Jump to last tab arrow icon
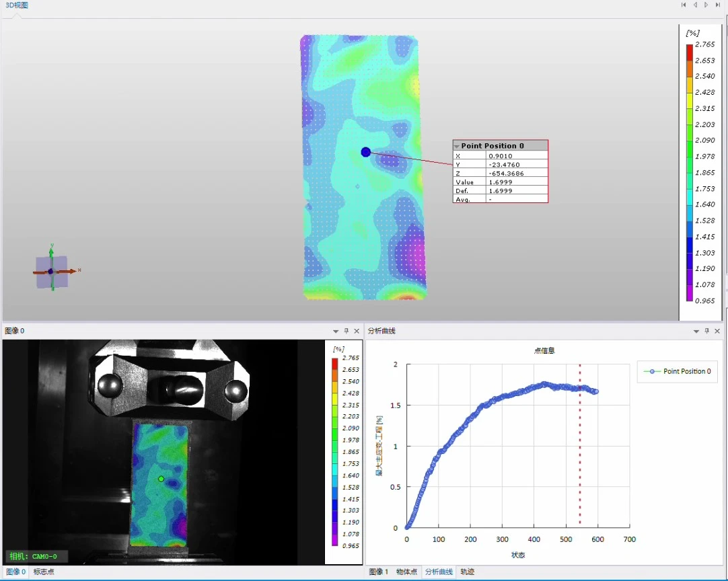The height and width of the screenshot is (581, 728). click(718, 5)
